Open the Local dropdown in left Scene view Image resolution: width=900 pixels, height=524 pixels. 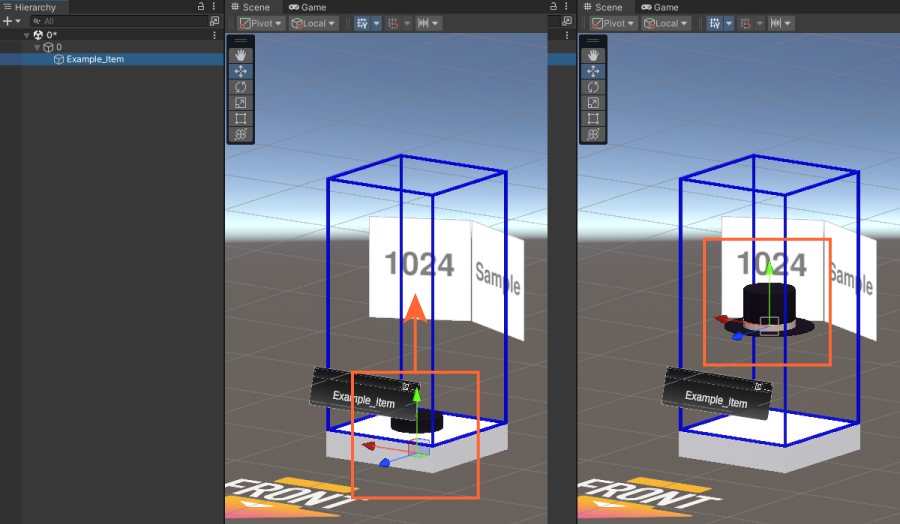tap(313, 23)
